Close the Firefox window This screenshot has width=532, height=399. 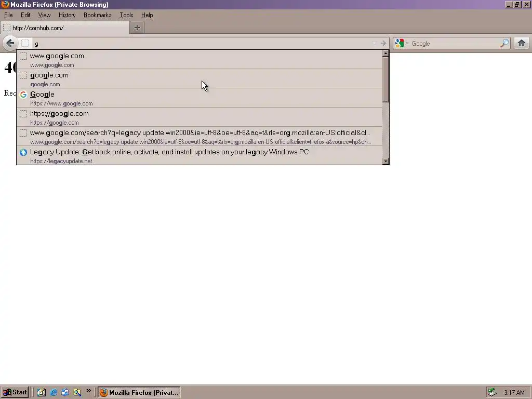(526, 4)
